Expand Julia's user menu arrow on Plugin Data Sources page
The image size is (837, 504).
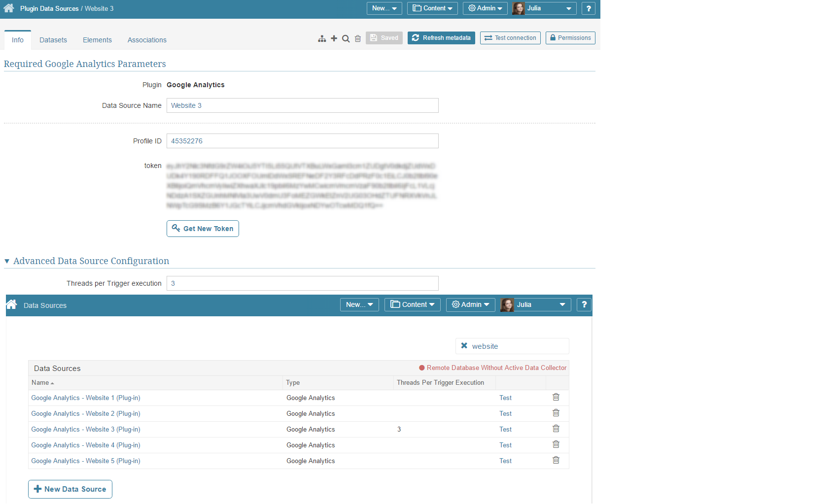click(569, 8)
